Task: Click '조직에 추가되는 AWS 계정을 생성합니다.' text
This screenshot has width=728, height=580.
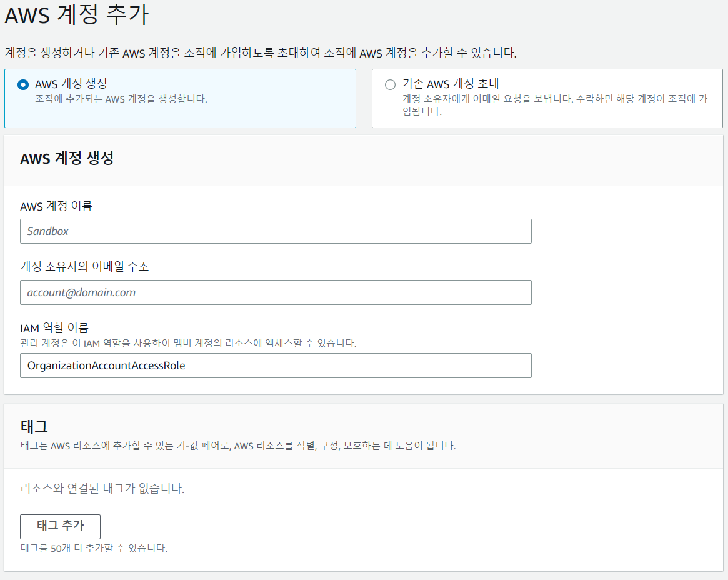Action: coord(121,99)
